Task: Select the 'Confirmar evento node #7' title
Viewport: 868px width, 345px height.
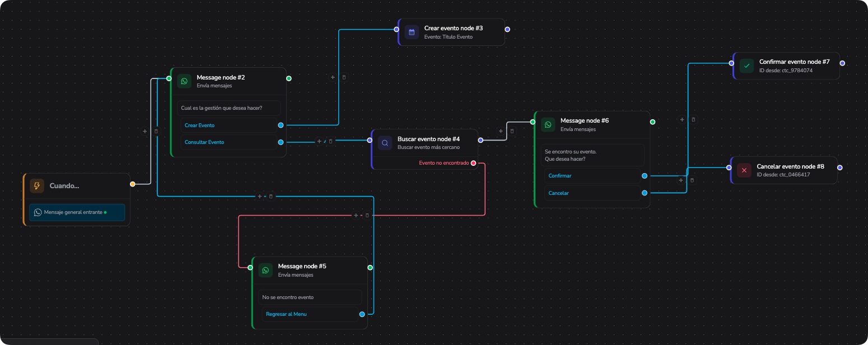Action: click(794, 62)
